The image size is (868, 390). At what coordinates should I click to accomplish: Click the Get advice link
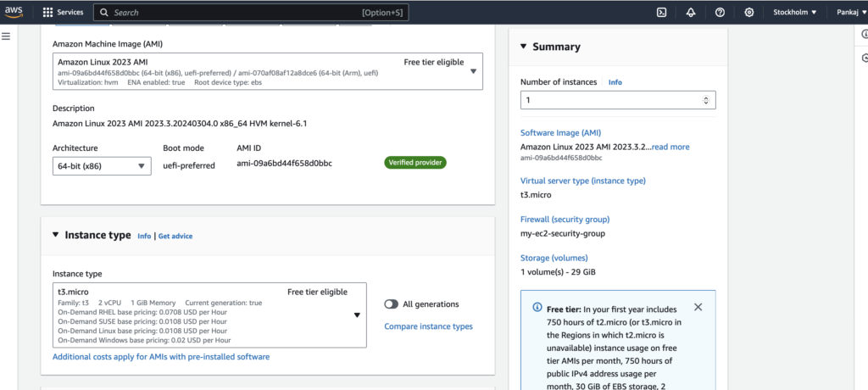[x=175, y=236]
